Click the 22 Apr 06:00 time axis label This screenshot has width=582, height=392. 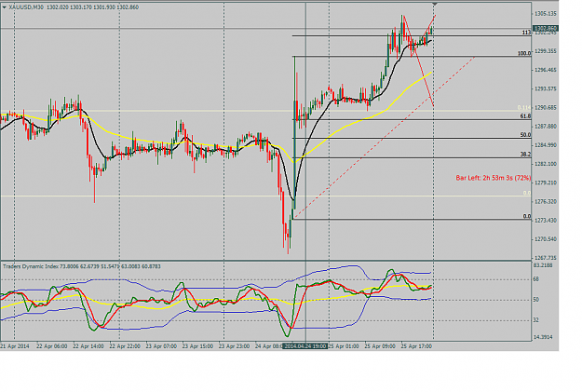click(x=52, y=346)
